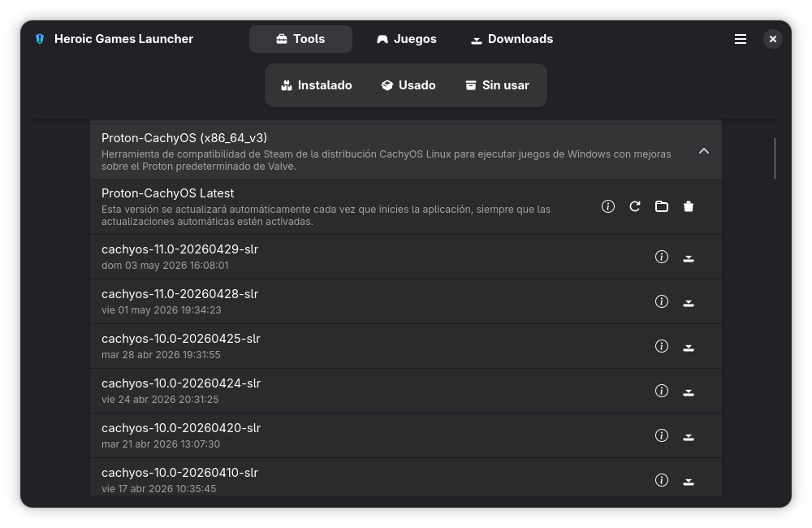
Task: Filter by Instalado tools
Action: pyautogui.click(x=317, y=85)
